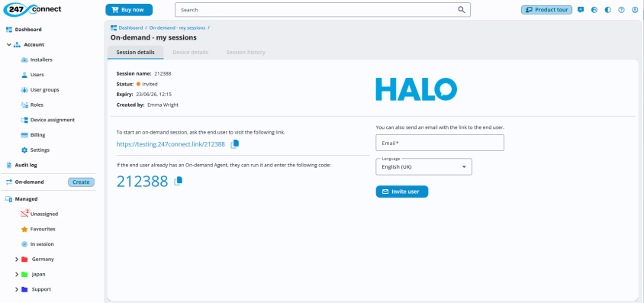644x303 pixels.
Task: Toggle the contrast theme icon
Action: click(x=608, y=10)
